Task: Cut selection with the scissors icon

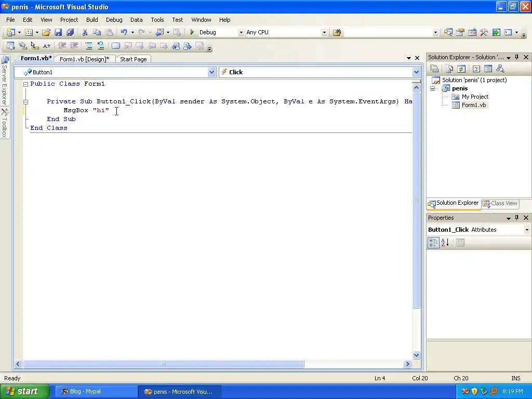Action: [85, 32]
